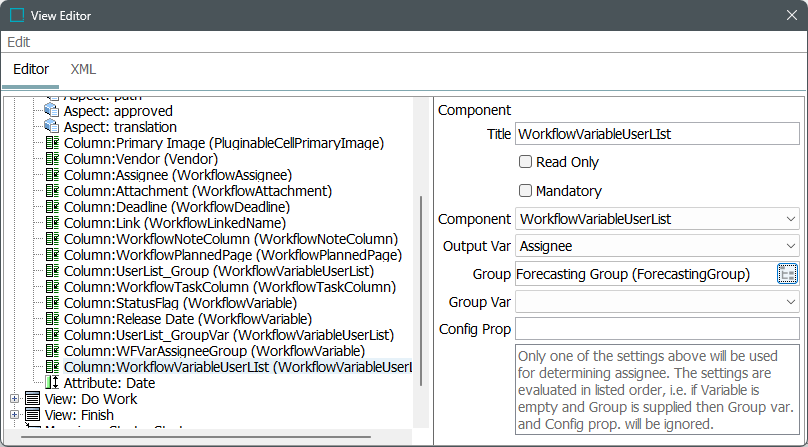Click the Aspect: translation tree icon
Screen dimensions: 808x447
[x=52, y=127]
